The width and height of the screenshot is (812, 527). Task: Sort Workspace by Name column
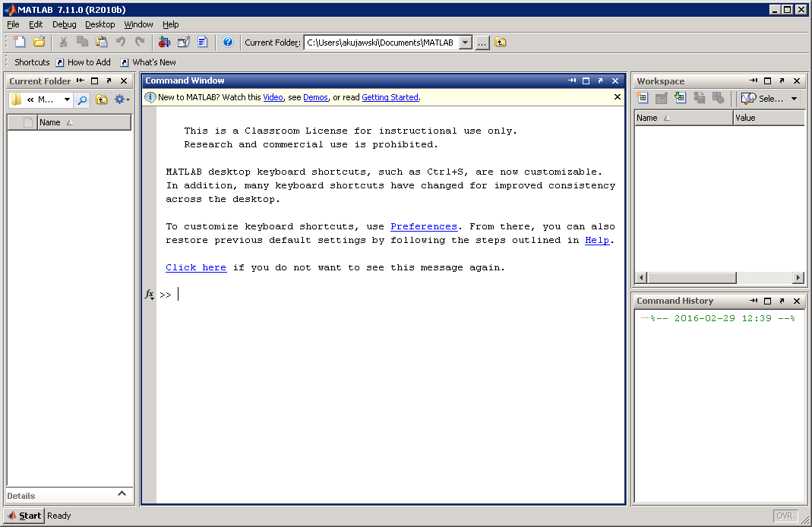click(x=684, y=118)
